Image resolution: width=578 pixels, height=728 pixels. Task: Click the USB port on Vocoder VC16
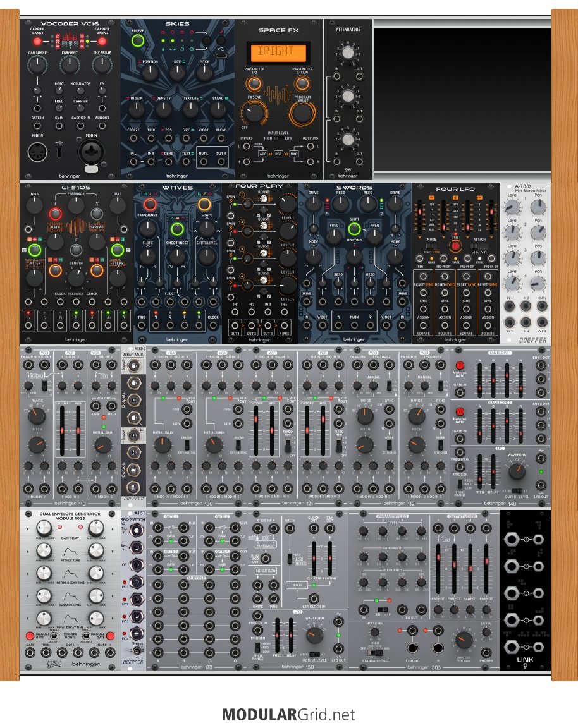tap(59, 152)
